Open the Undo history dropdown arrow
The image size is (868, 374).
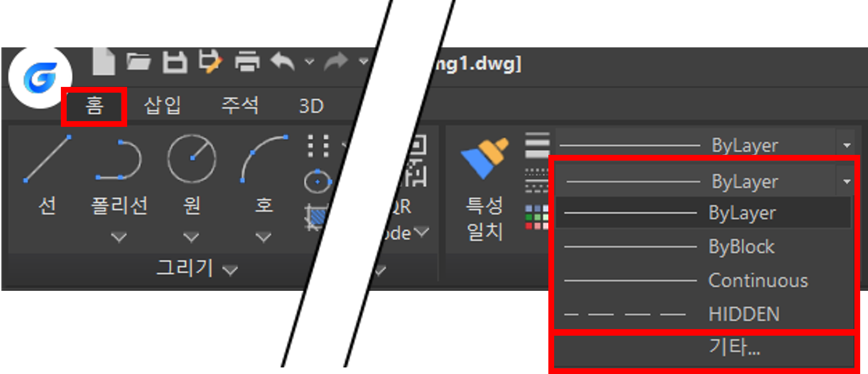click(309, 62)
